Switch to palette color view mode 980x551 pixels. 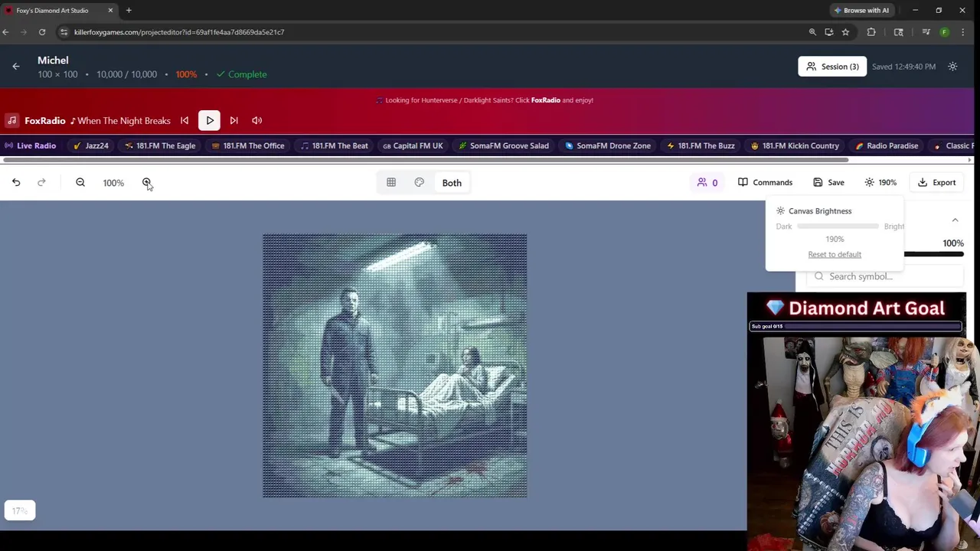click(x=420, y=182)
